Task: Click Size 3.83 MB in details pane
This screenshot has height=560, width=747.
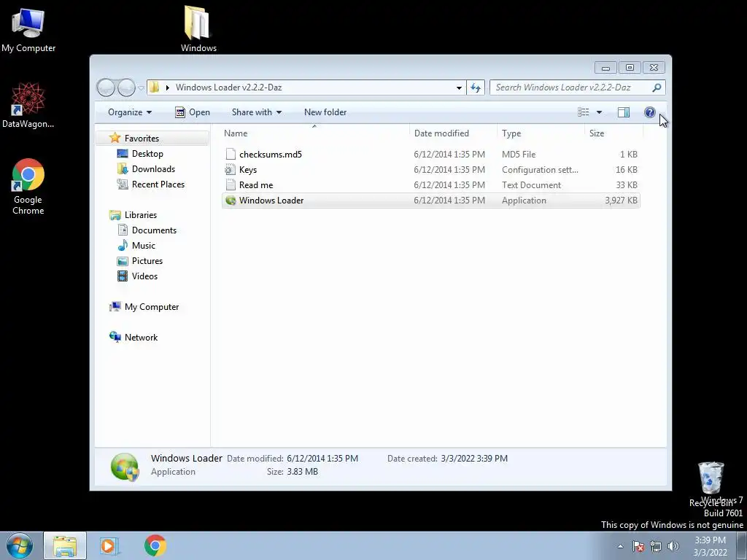Action: click(x=302, y=472)
